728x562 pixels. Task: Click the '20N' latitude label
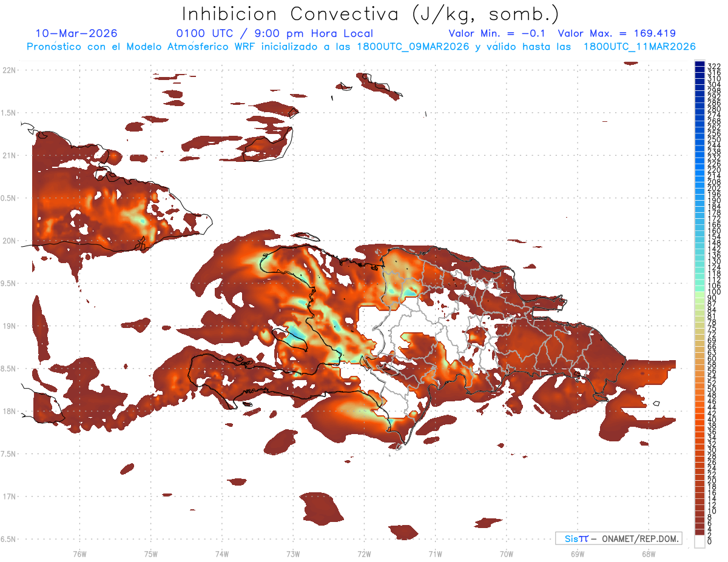coord(10,241)
